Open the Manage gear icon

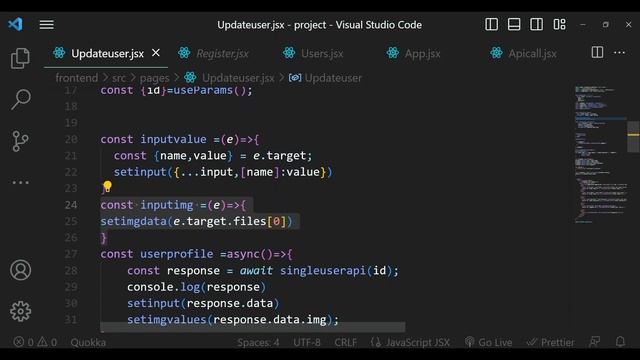[20, 311]
